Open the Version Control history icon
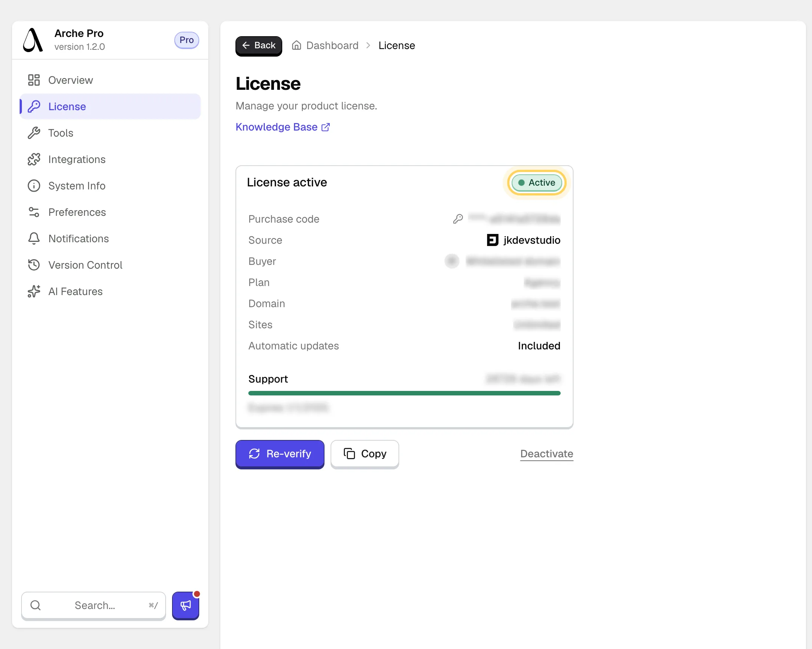 pos(34,265)
